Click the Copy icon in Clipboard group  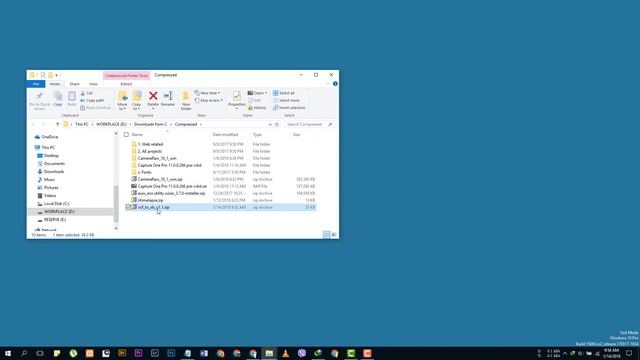point(58,96)
